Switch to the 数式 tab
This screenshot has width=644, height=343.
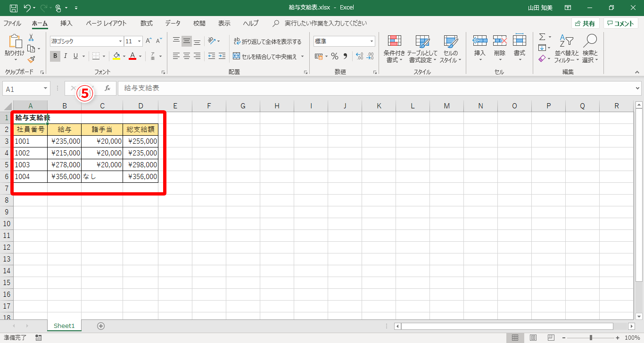coord(147,23)
